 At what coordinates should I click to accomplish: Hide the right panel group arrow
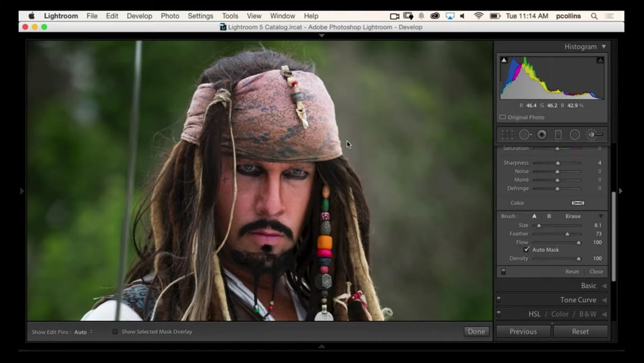point(621,191)
